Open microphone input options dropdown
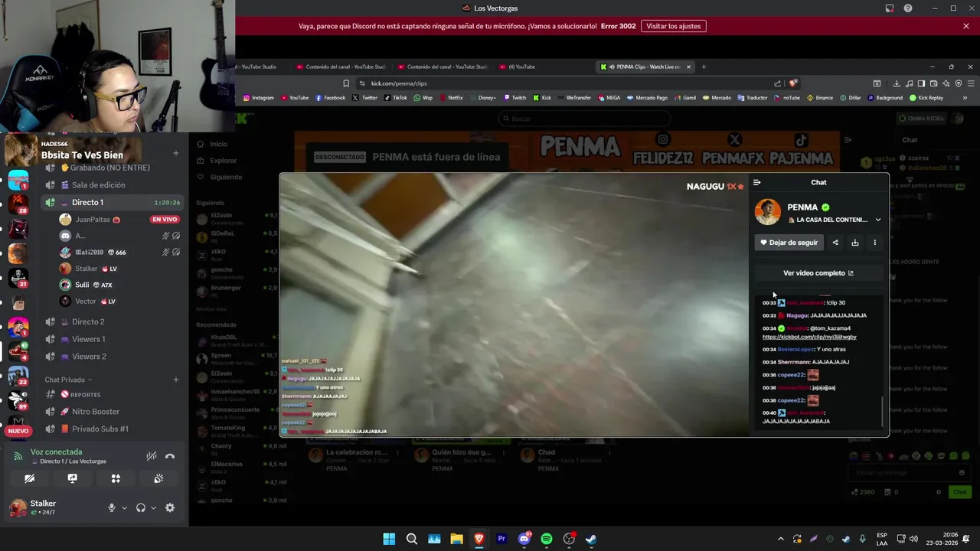 124,508
